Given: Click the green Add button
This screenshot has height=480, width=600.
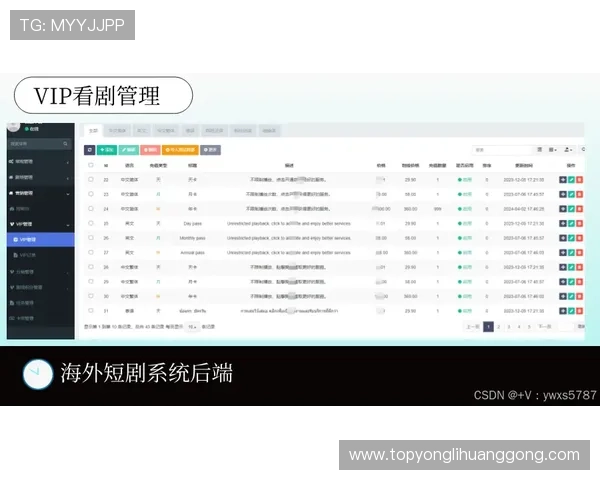Looking at the screenshot, I should click(x=107, y=150).
